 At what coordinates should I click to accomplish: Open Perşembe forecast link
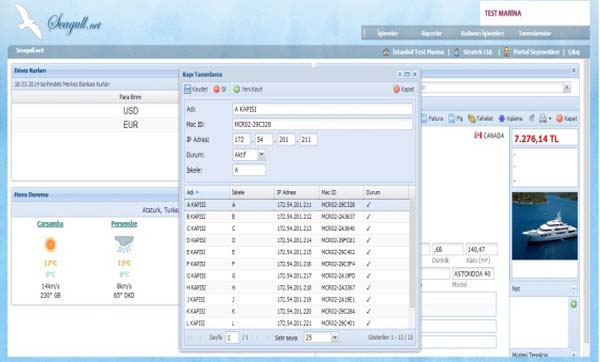[124, 224]
